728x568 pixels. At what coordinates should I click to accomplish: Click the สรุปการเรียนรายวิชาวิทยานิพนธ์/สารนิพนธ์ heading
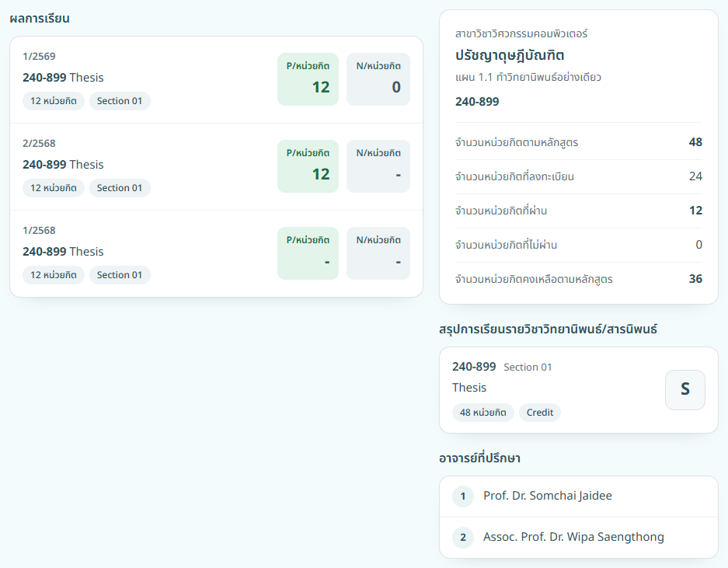pos(548,329)
